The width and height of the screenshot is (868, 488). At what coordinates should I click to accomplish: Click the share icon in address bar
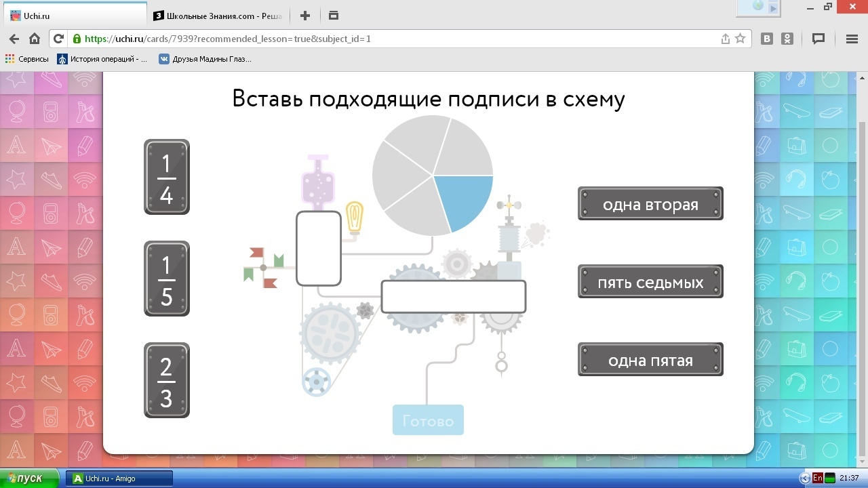tap(726, 39)
